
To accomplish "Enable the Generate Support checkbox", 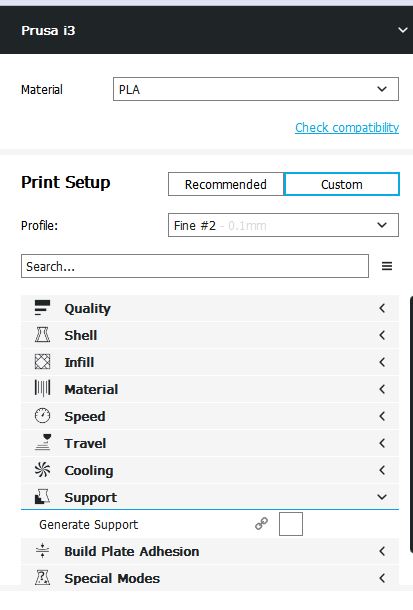I will point(291,524).
